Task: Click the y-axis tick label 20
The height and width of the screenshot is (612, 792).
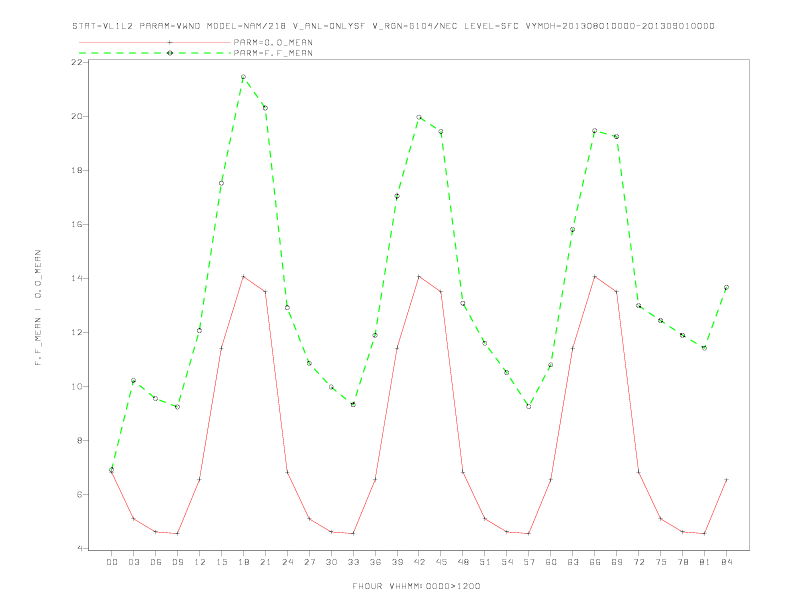Action: 76,116
